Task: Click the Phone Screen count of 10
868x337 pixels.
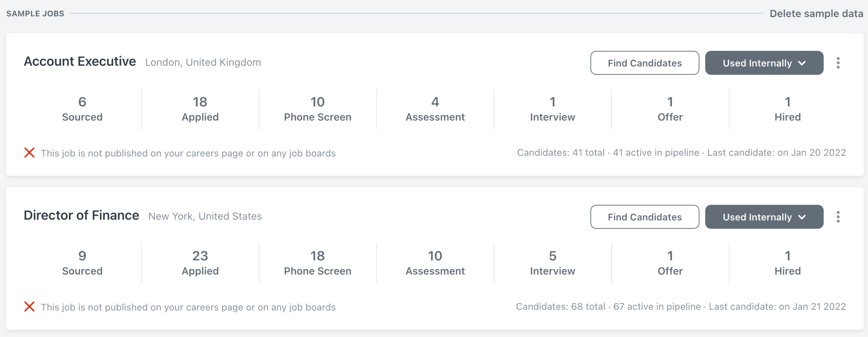Action: pos(317,109)
